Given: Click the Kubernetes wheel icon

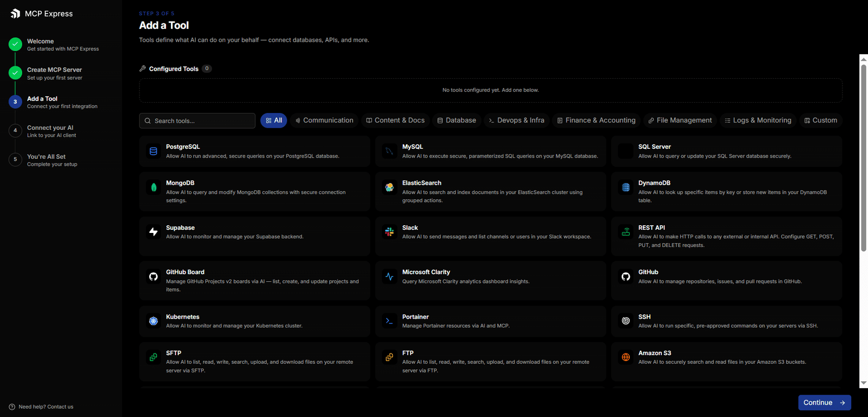Looking at the screenshot, I should (x=154, y=321).
